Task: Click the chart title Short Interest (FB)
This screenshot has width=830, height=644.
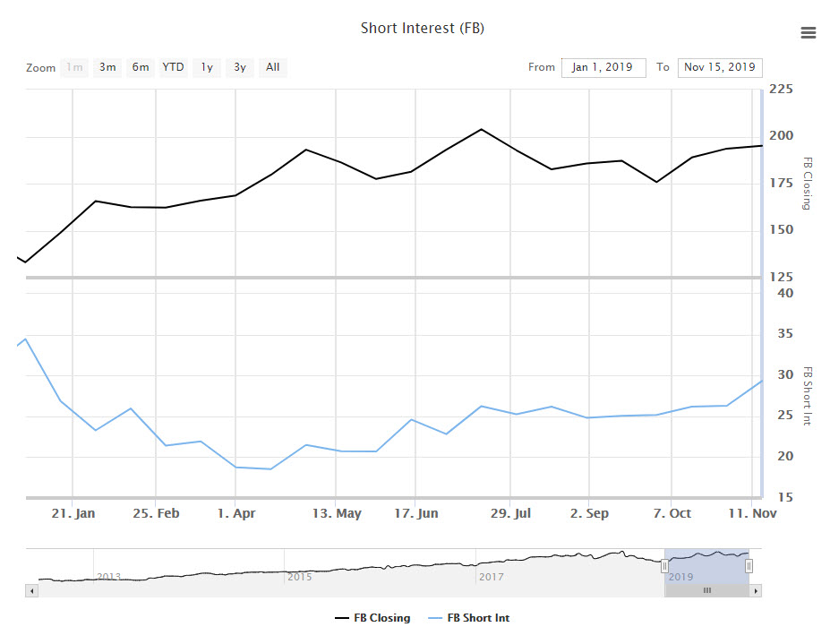Action: pos(423,28)
